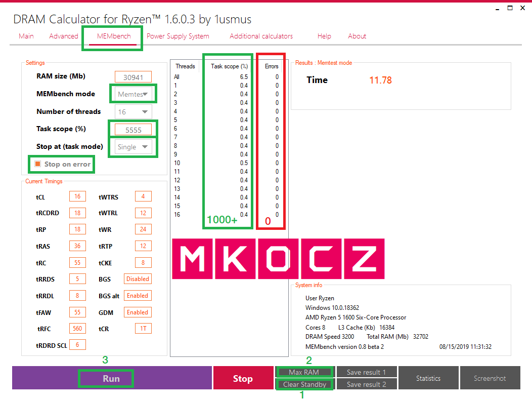Select thread 10 row with 0.5

[x=228, y=163]
